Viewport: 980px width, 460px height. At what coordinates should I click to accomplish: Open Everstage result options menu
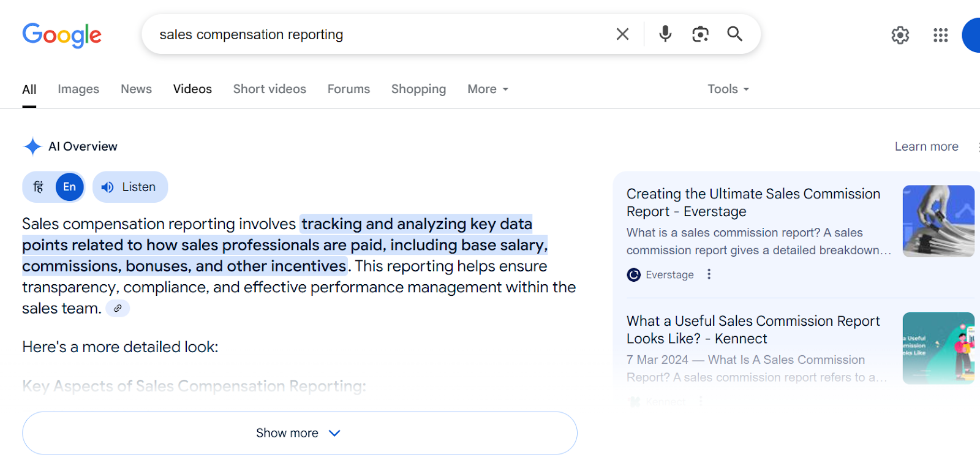709,274
